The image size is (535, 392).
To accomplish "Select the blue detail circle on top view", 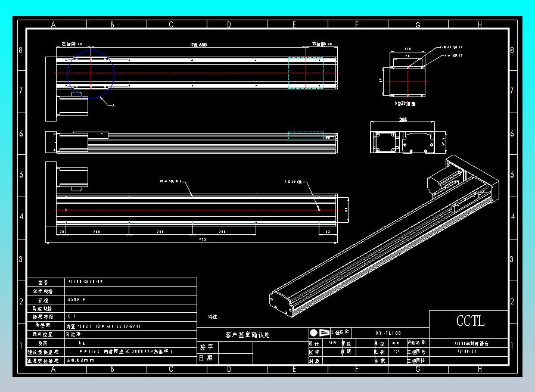I will pyautogui.click(x=91, y=74).
